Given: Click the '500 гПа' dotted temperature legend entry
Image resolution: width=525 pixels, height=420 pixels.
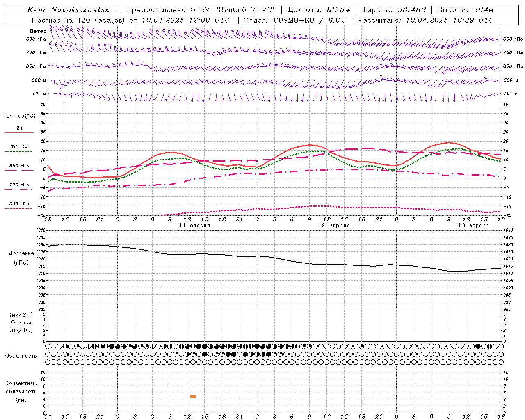Looking at the screenshot, I should coord(19,205).
